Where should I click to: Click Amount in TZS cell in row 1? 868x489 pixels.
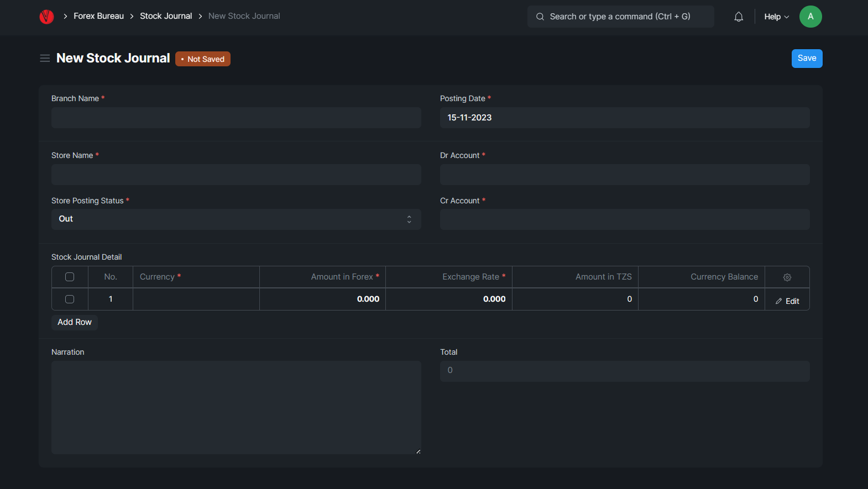[x=575, y=299]
